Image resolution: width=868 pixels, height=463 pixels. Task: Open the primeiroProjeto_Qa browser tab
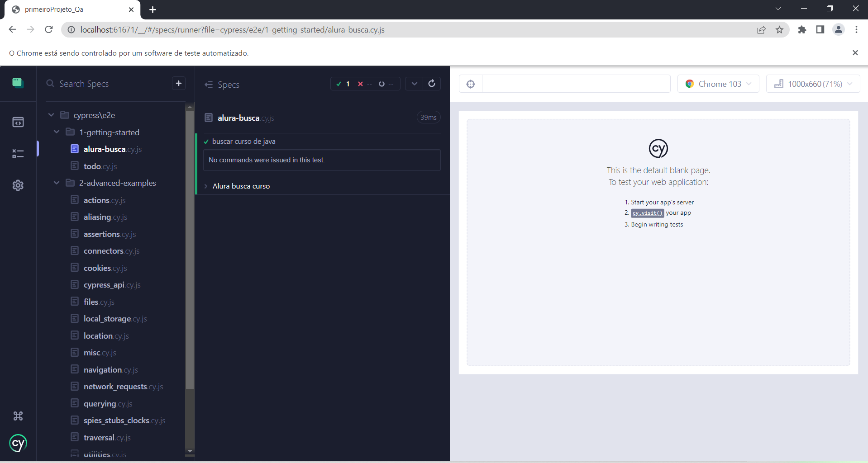coord(72,9)
